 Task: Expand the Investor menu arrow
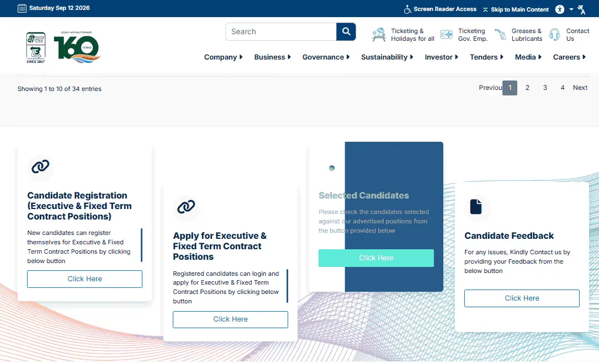457,57
